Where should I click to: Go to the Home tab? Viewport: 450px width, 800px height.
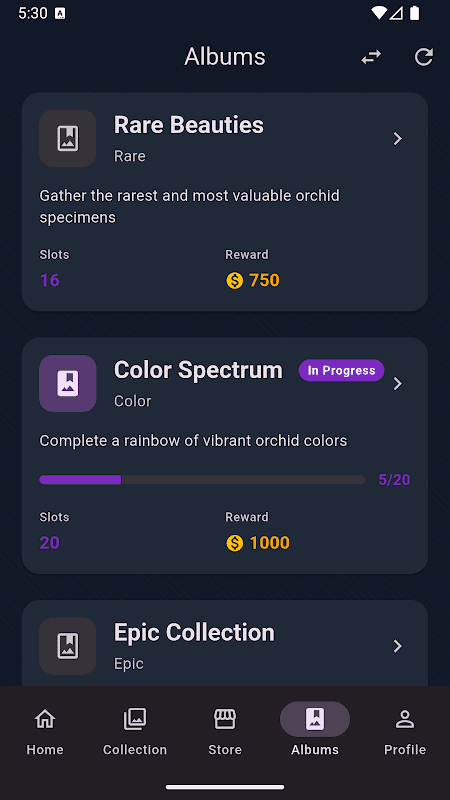pyautogui.click(x=45, y=730)
